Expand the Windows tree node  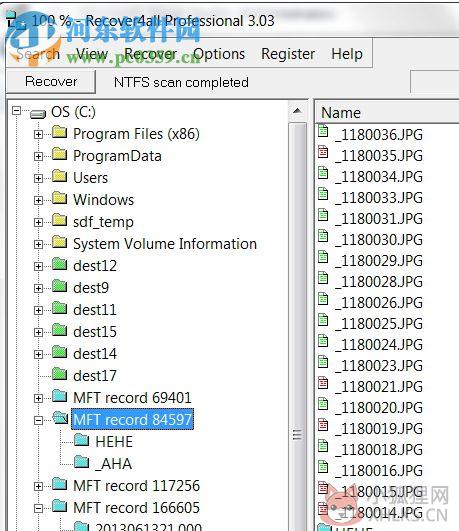click(x=38, y=200)
